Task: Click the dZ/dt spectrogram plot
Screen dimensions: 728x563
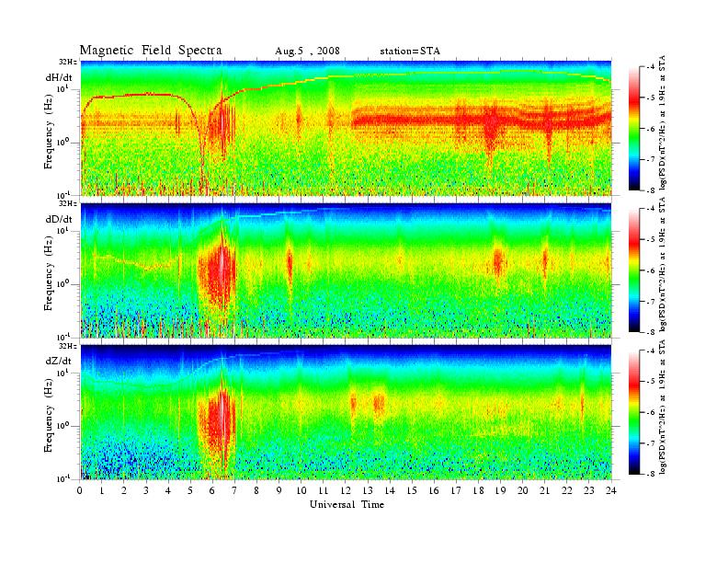Action: click(346, 412)
